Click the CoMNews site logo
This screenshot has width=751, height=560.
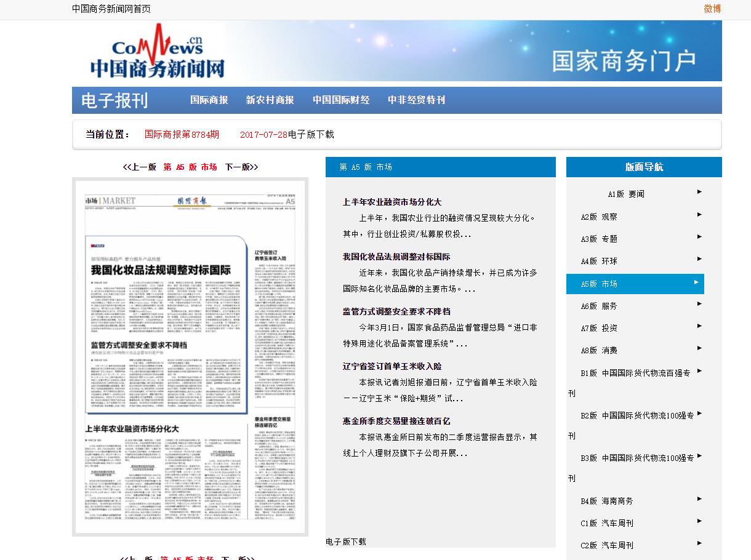tap(157, 52)
